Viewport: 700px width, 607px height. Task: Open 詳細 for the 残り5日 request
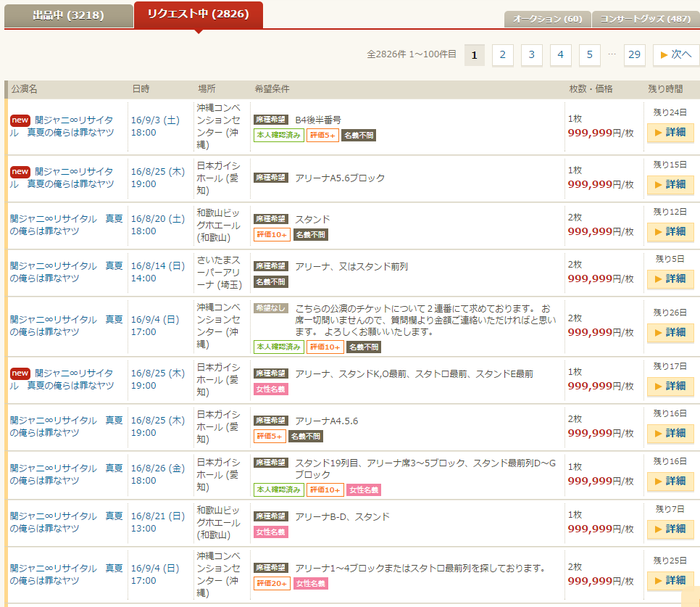(670, 279)
